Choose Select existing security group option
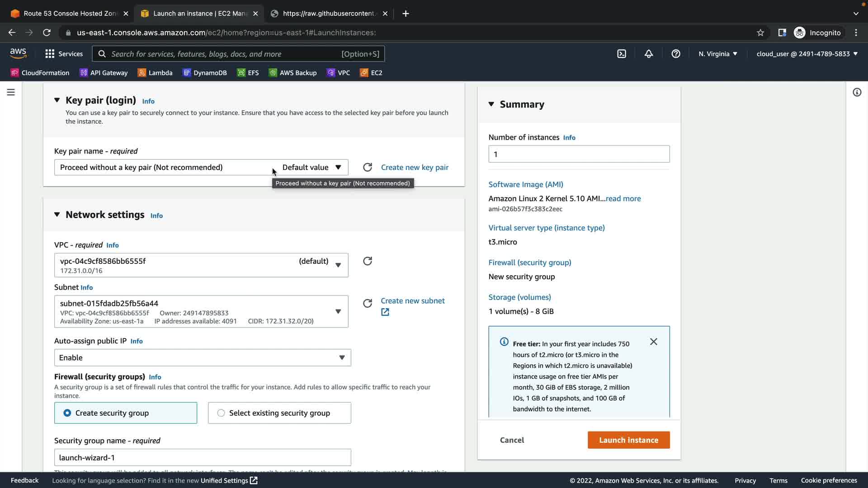 tap(221, 413)
